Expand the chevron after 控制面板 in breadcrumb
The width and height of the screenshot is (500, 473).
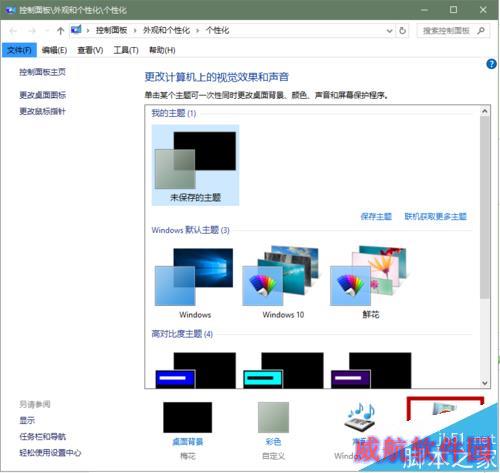135,31
